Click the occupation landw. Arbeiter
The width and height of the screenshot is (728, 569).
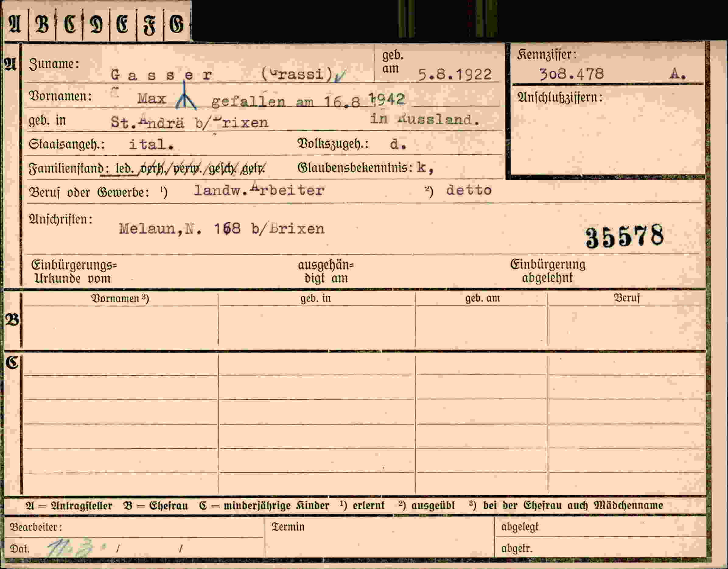pos(259,189)
